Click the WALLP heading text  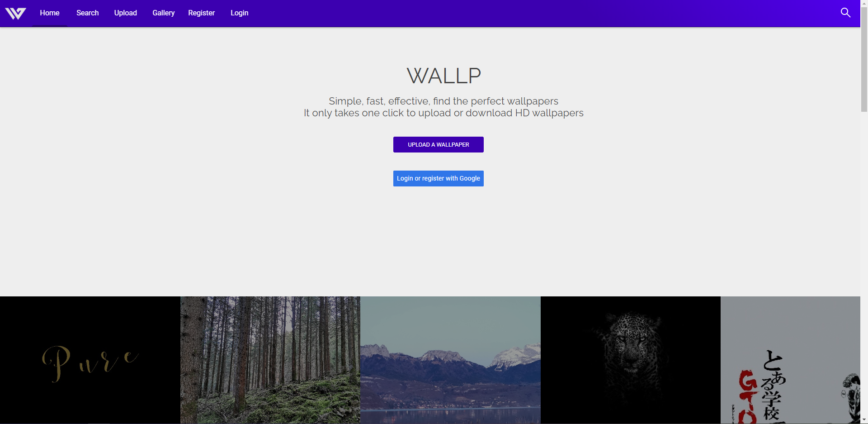pyautogui.click(x=444, y=76)
